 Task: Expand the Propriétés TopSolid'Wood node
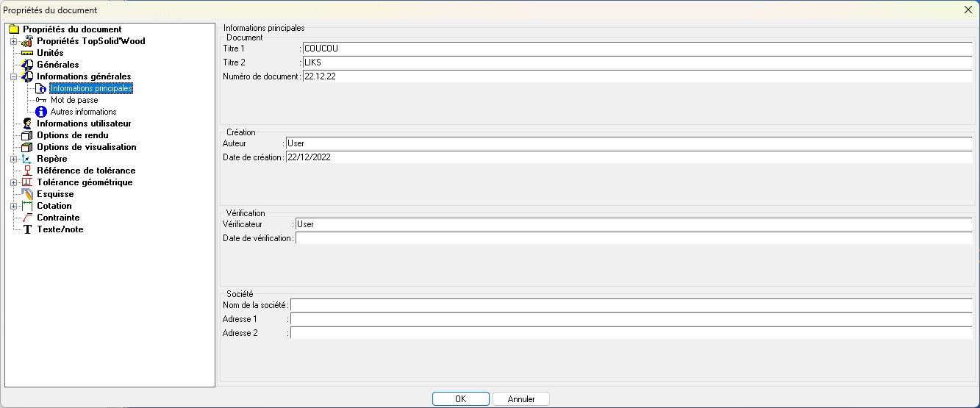[13, 41]
